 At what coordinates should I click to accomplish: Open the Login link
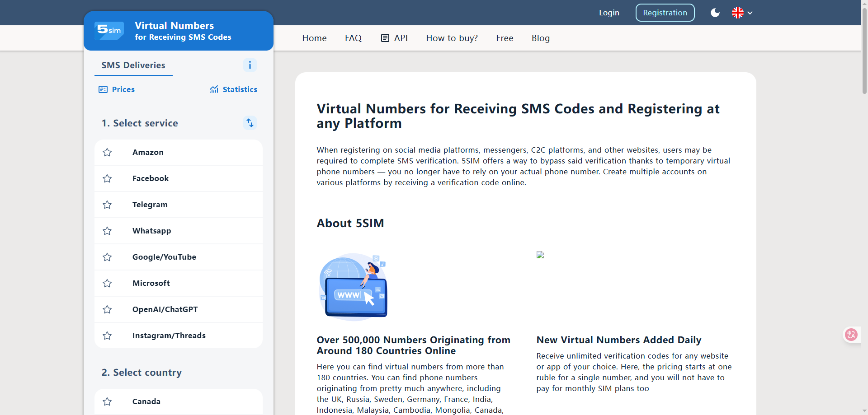pos(609,13)
